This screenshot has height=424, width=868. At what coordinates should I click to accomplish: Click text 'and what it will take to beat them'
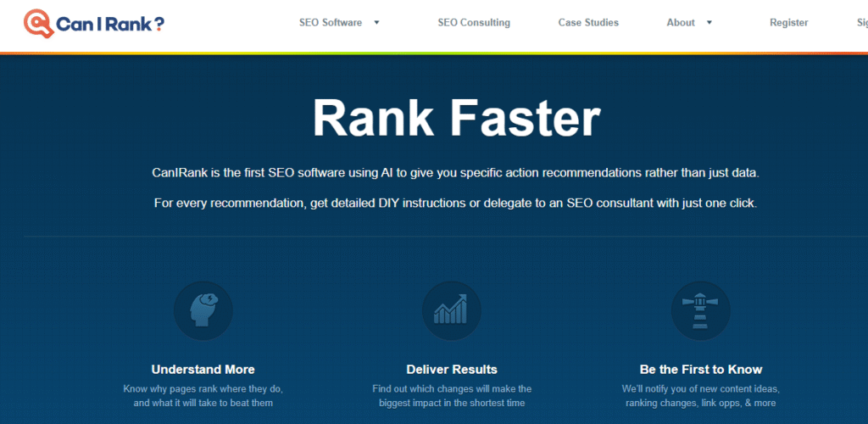[x=203, y=403]
